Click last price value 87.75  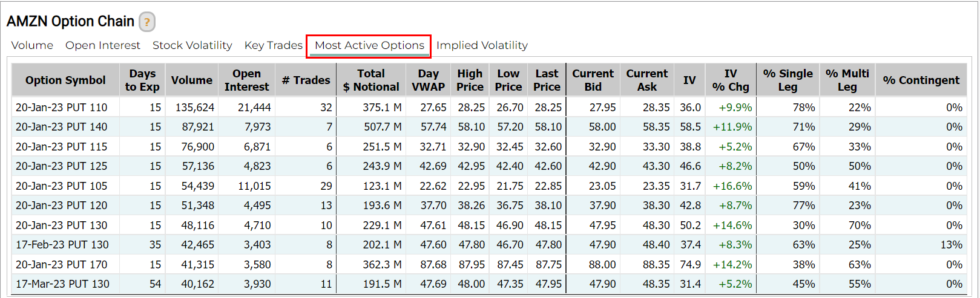coord(548,264)
